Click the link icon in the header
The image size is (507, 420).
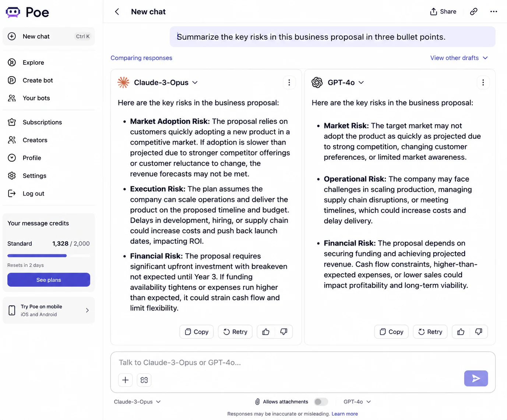[x=474, y=12]
